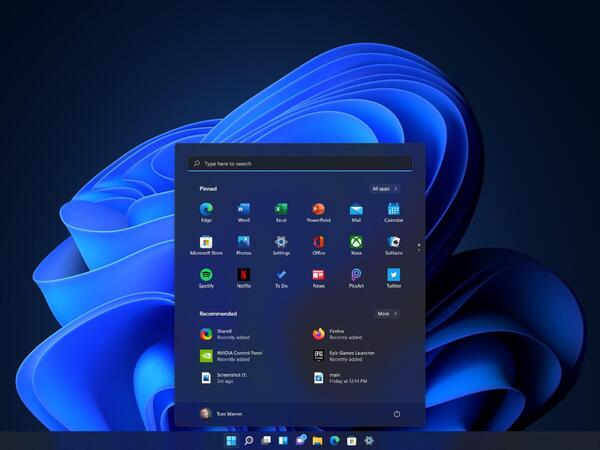Open Edge from pinned apps
This screenshot has width=600, height=450.
point(206,212)
